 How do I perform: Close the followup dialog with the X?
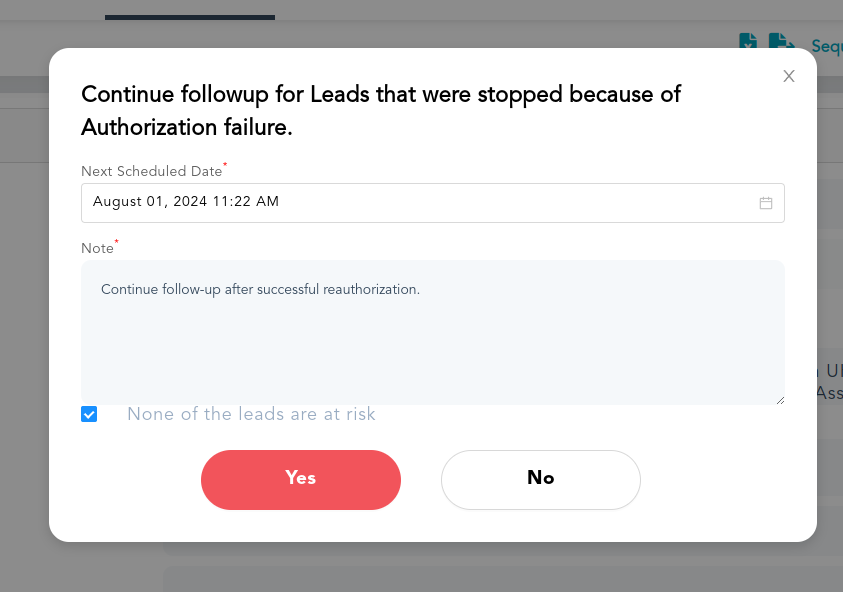coord(789,76)
